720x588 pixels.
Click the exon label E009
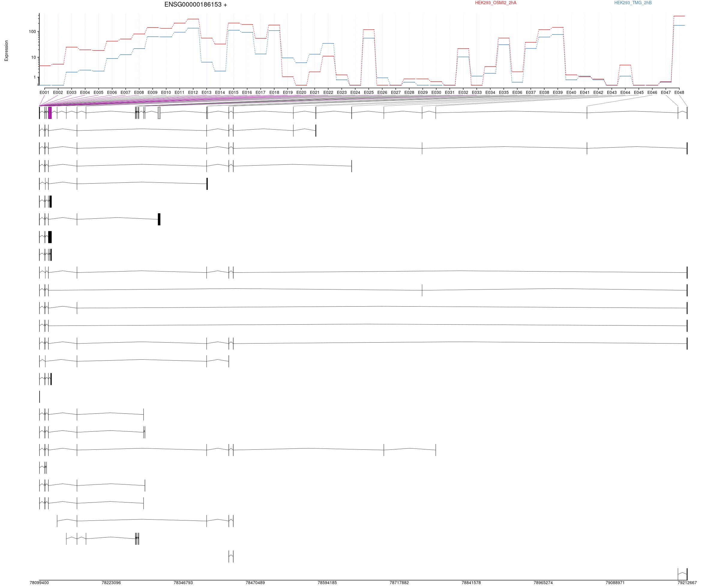coord(152,92)
